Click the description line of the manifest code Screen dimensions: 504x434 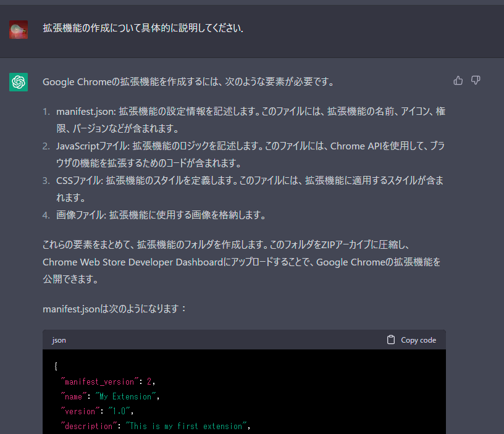pyautogui.click(x=154, y=425)
